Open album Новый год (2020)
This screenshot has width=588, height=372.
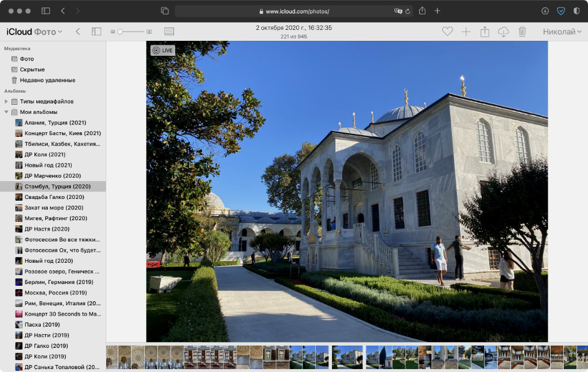pyautogui.click(x=53, y=261)
